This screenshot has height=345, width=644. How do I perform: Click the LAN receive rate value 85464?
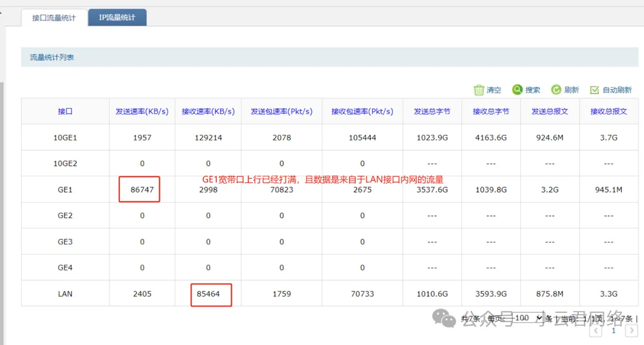(211, 294)
